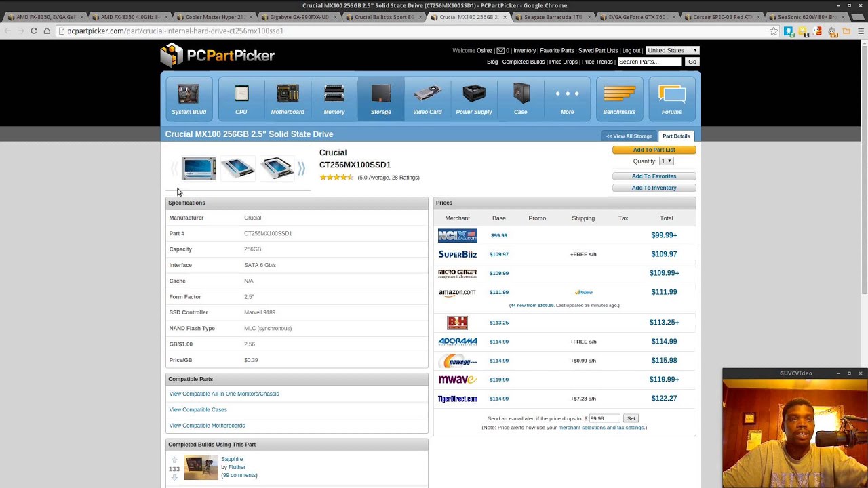This screenshot has height=488, width=868.
Task: Click the Add To Part List button
Action: click(654, 150)
